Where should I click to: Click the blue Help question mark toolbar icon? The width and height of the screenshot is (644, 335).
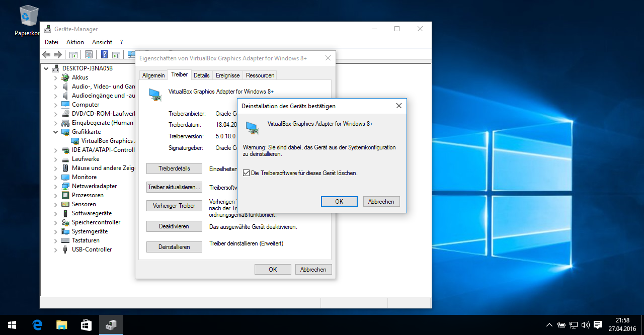pos(105,55)
